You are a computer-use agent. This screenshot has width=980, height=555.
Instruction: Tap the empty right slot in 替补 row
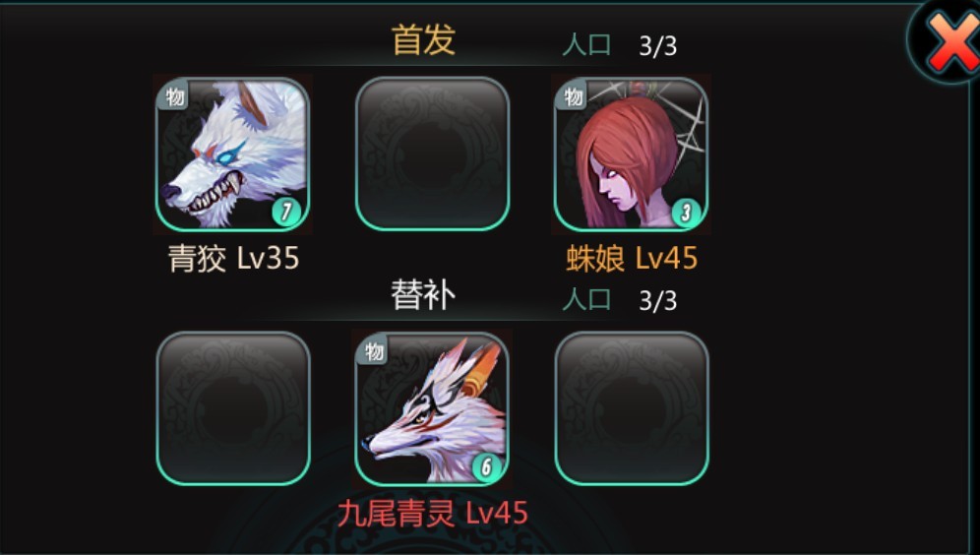click(x=632, y=408)
